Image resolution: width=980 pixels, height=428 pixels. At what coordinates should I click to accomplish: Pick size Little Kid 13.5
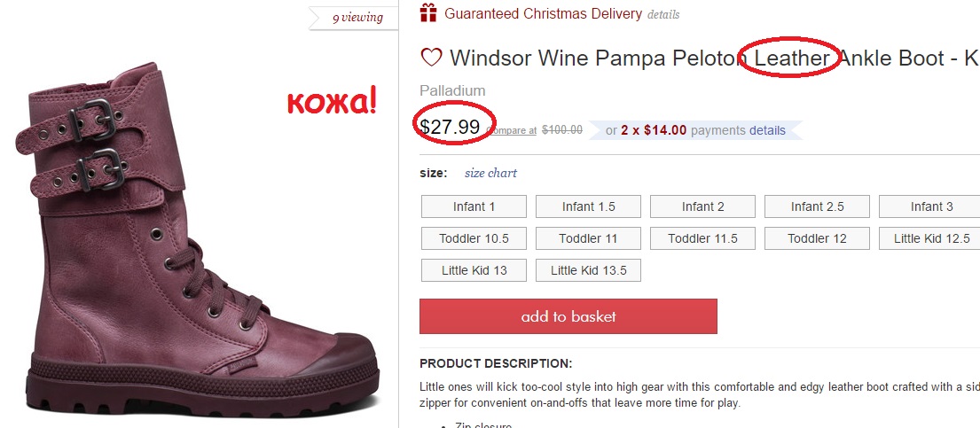588,270
